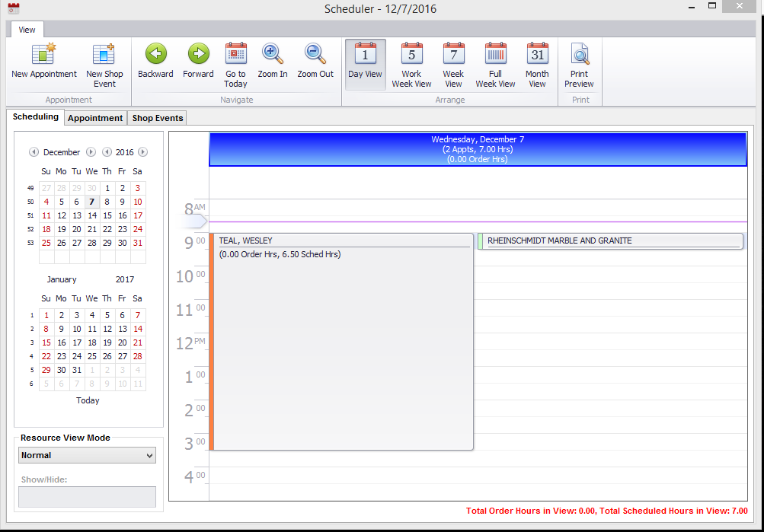The image size is (764, 532).
Task: Select January 31 in the calendar
Action: tap(77, 370)
